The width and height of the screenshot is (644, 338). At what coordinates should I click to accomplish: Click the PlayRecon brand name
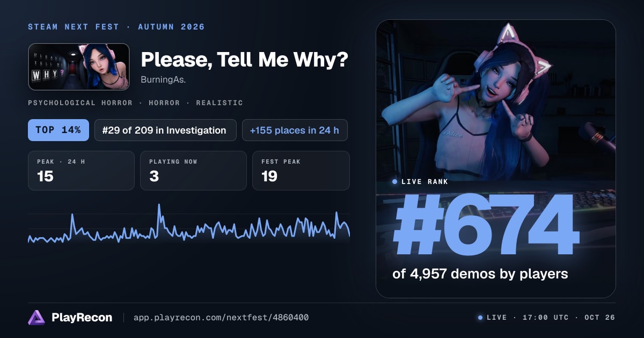coord(82,318)
